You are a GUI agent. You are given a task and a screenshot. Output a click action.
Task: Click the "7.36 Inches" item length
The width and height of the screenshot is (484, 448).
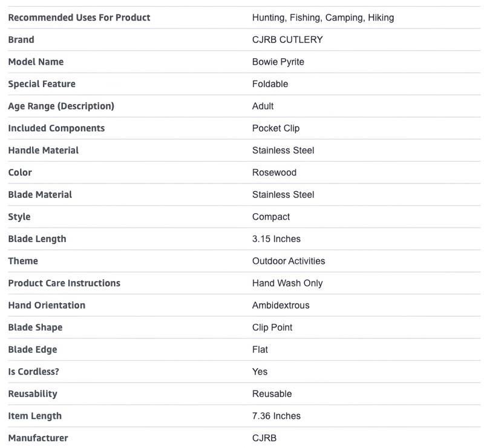[x=276, y=416]
